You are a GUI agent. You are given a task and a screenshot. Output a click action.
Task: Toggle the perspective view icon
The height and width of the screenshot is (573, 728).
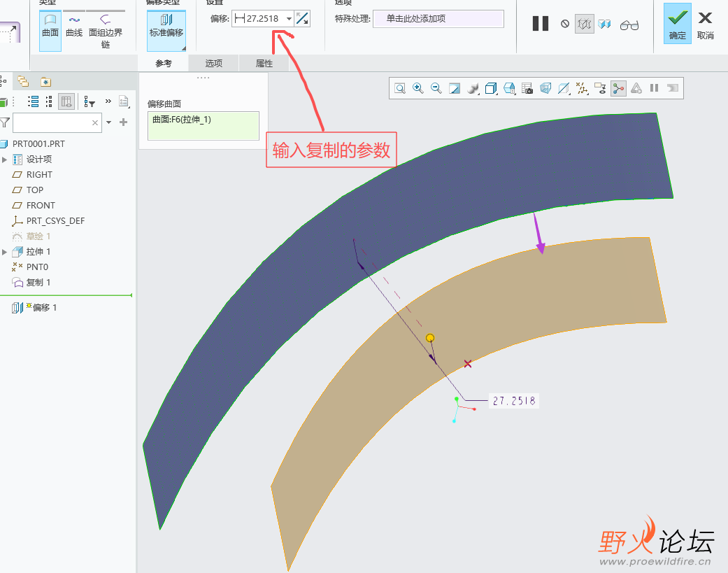(x=545, y=88)
